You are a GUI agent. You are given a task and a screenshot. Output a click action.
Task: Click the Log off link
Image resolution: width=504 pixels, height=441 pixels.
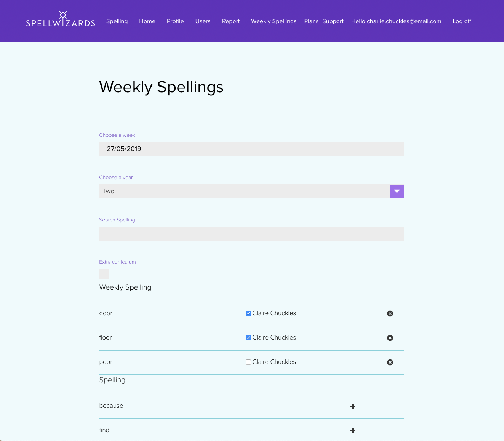click(462, 21)
